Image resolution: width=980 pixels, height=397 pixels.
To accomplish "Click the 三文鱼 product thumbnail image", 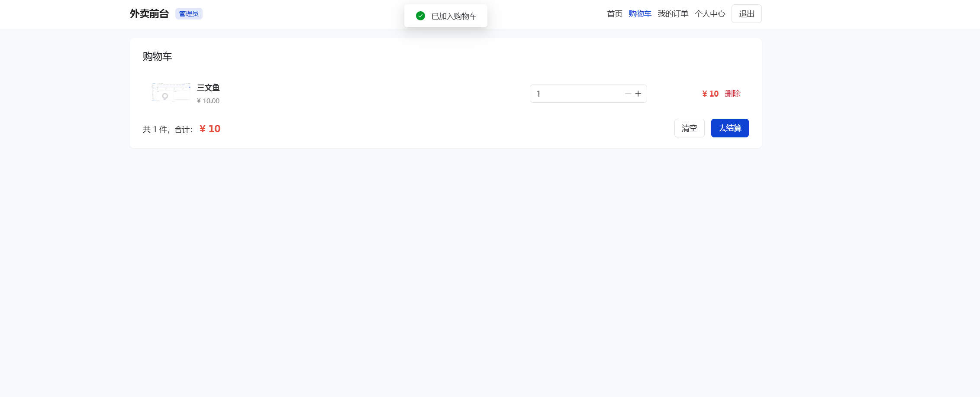I will (x=171, y=93).
